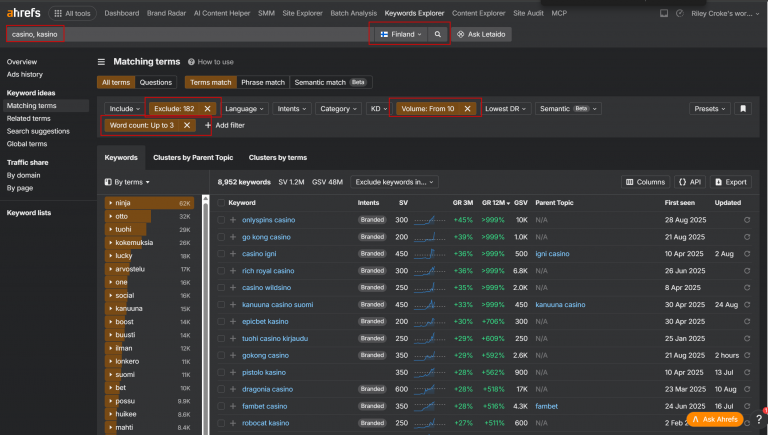Open Exclude keywords in... dropdown
This screenshot has width=768, height=435.
(394, 182)
